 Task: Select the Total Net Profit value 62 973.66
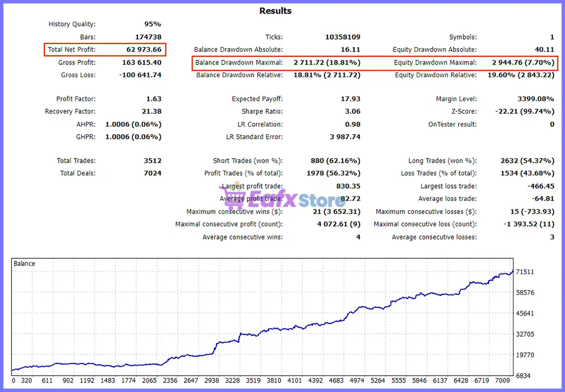click(x=144, y=49)
